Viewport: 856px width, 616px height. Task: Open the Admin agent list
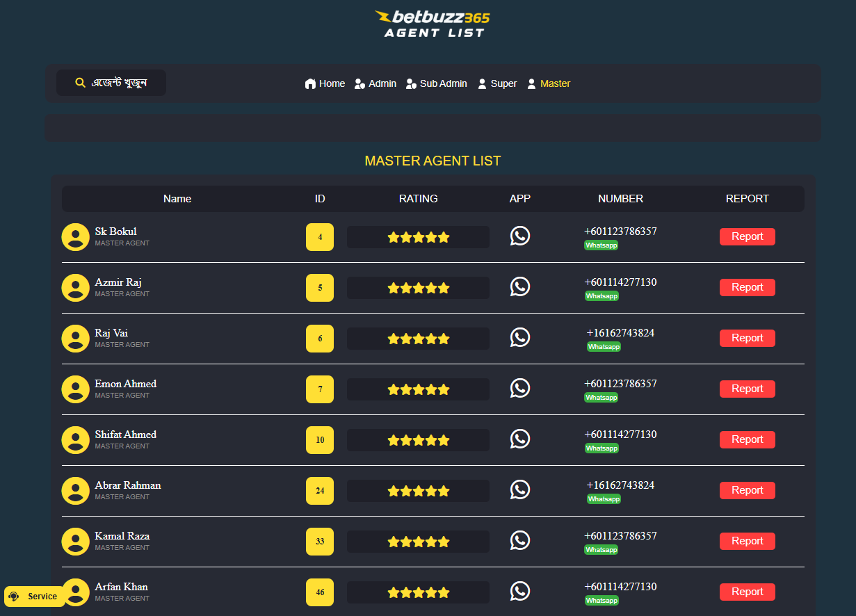coord(375,83)
